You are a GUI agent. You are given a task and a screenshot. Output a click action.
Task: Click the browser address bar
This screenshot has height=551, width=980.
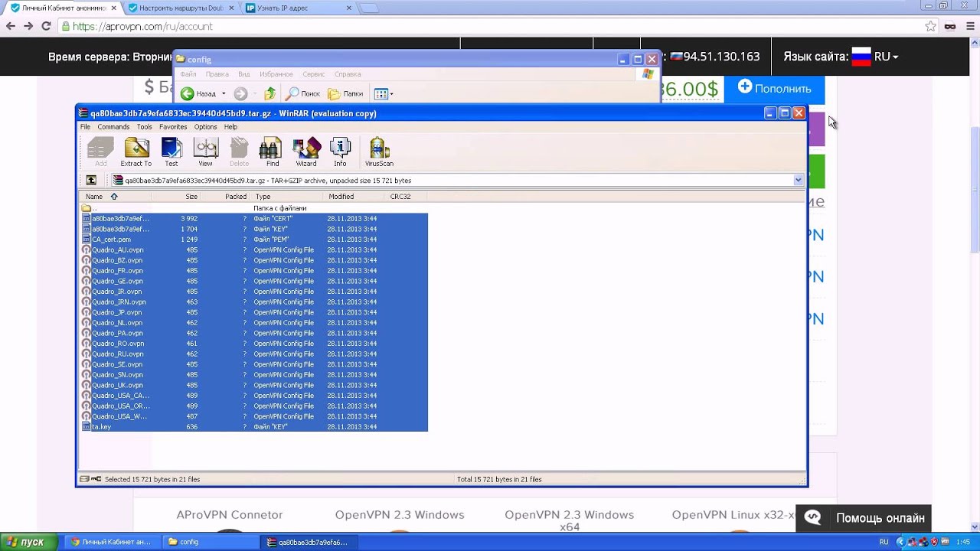tap(490, 26)
